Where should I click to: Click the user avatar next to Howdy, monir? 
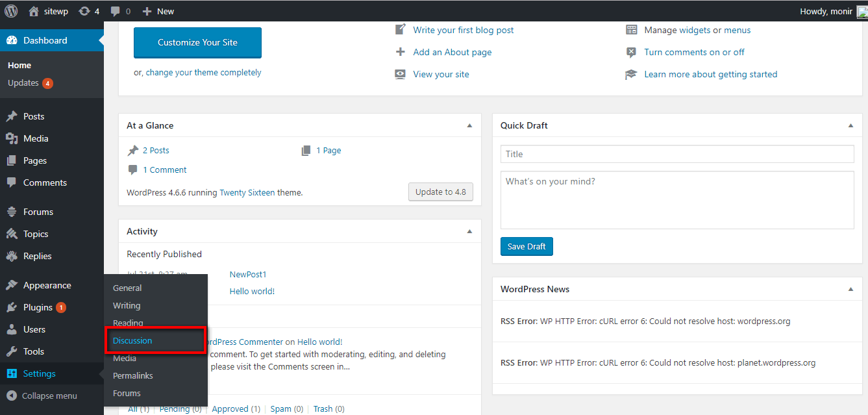(x=862, y=11)
